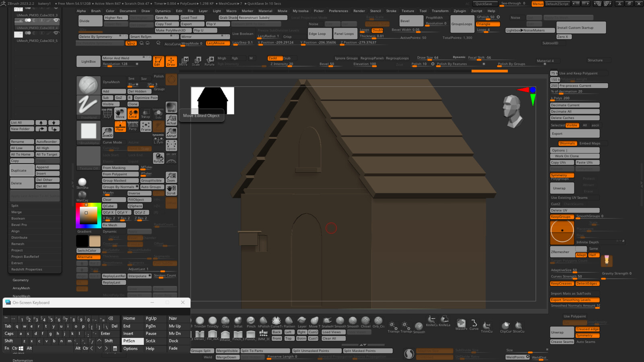Select the Rotate gizmo icon in top shelf
The width and height of the screenshot is (644, 362).
[x=210, y=61]
